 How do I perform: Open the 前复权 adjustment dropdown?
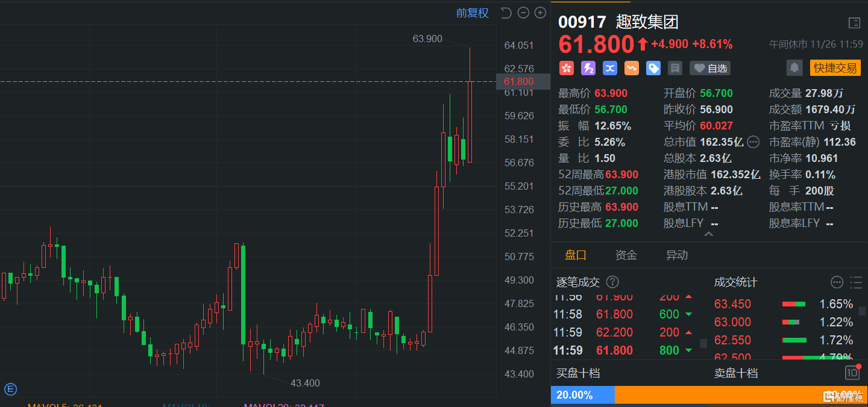tap(472, 13)
